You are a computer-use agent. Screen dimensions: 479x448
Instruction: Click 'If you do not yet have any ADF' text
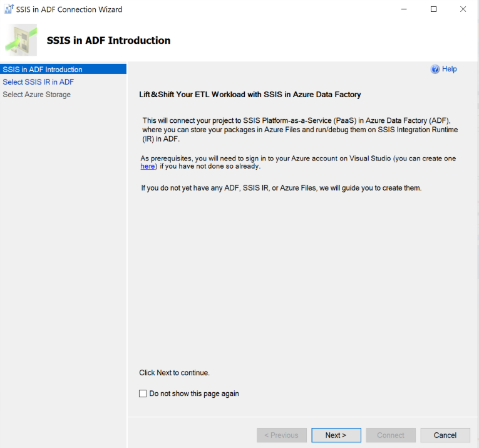pyautogui.click(x=281, y=188)
